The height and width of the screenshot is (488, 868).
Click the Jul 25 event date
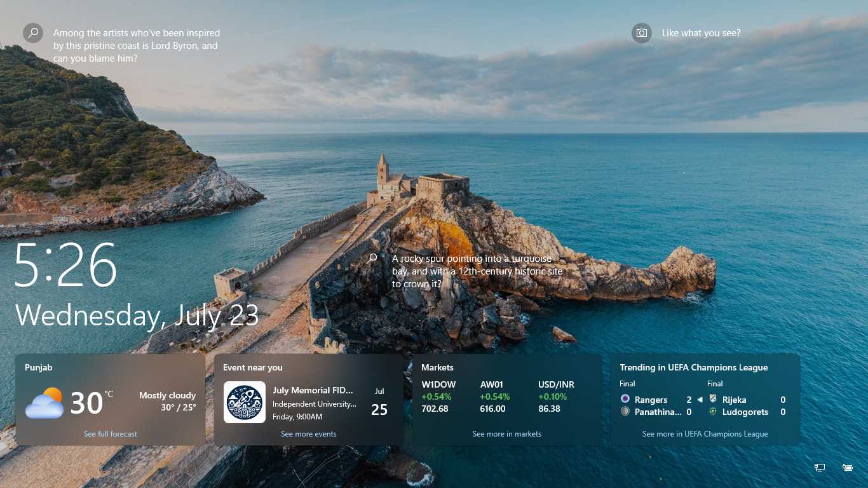coord(379,403)
